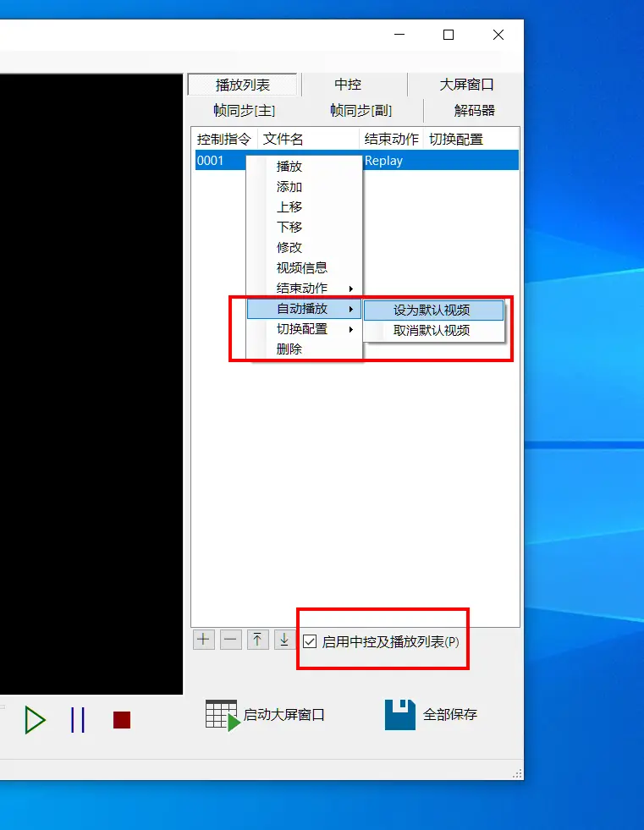Select 设为默认视频 in the submenu
The width and height of the screenshot is (644, 830).
(x=434, y=311)
